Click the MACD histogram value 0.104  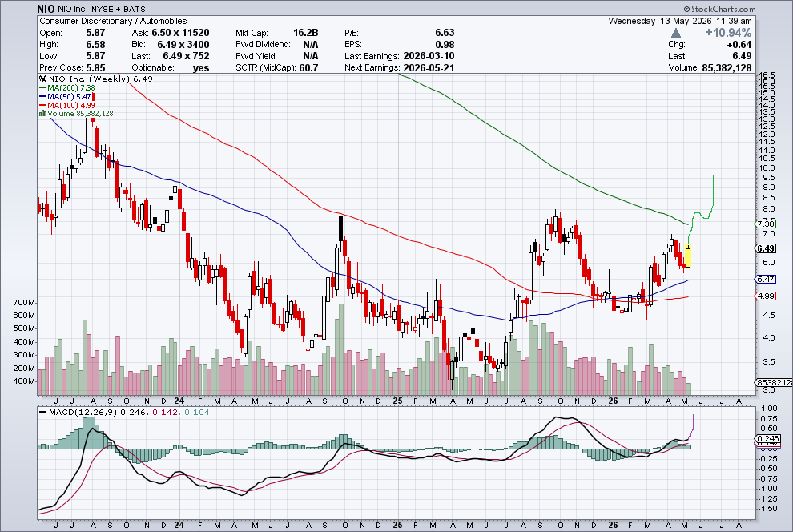coord(197,412)
